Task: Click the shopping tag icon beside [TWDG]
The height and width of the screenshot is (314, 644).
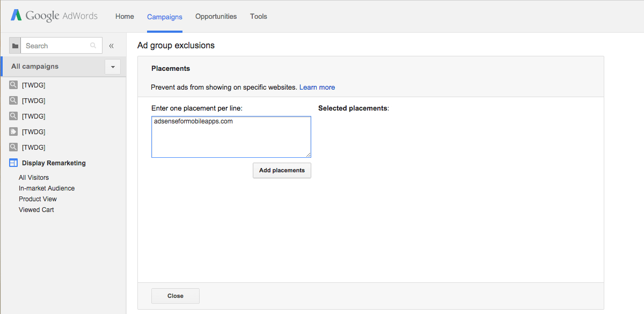Action: (x=13, y=132)
